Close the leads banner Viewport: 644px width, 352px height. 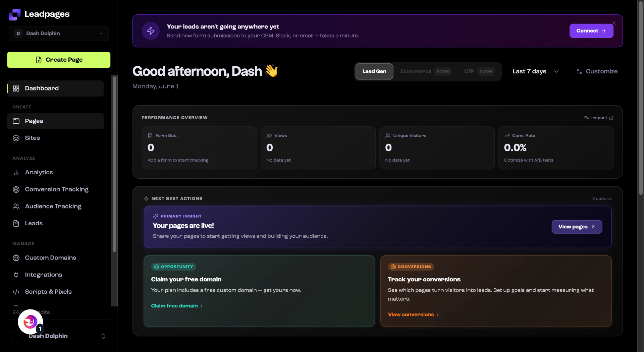pos(614,23)
